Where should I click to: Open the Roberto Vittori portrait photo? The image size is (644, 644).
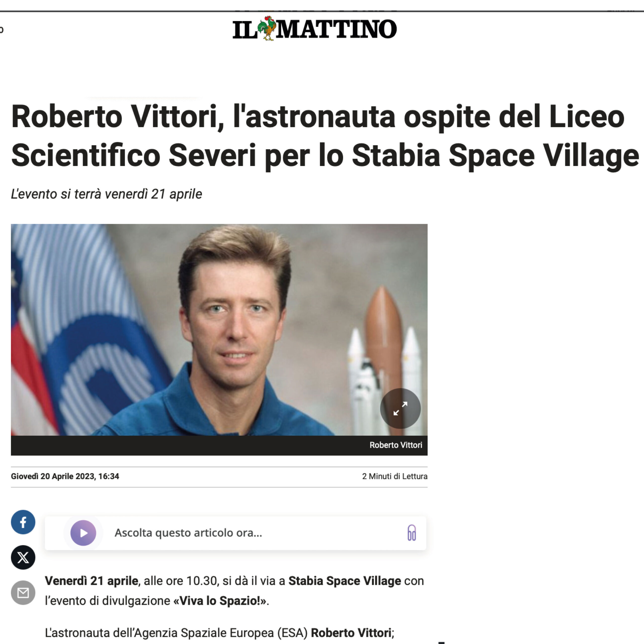pos(219,330)
